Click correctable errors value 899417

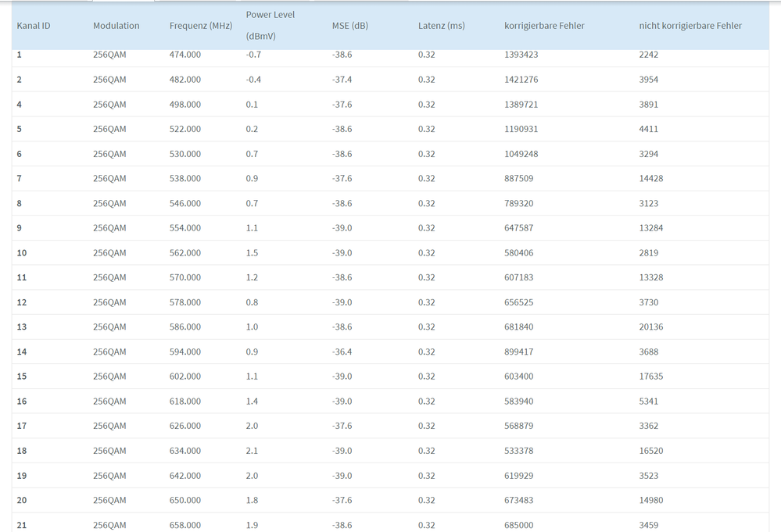coord(518,352)
